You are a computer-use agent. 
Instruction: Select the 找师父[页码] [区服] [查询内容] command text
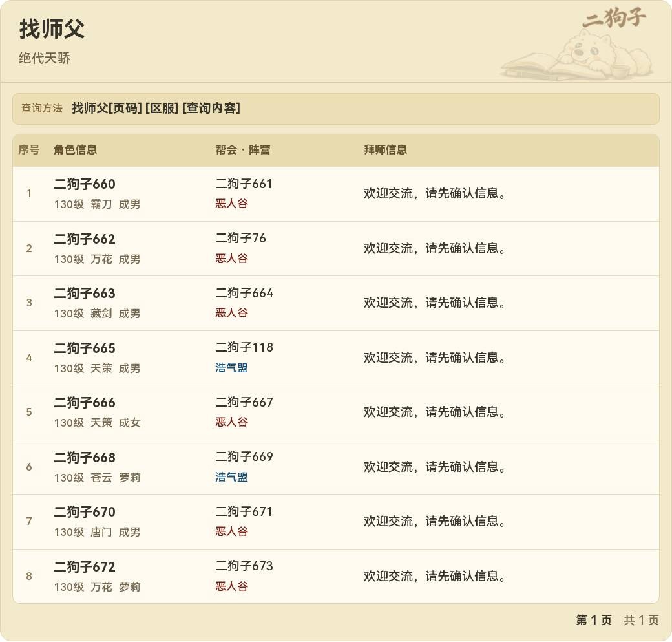tap(156, 108)
